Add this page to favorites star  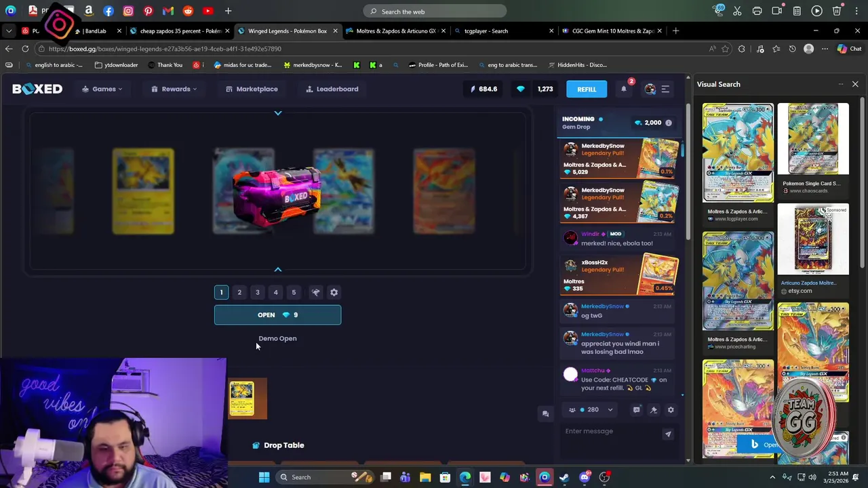725,49
